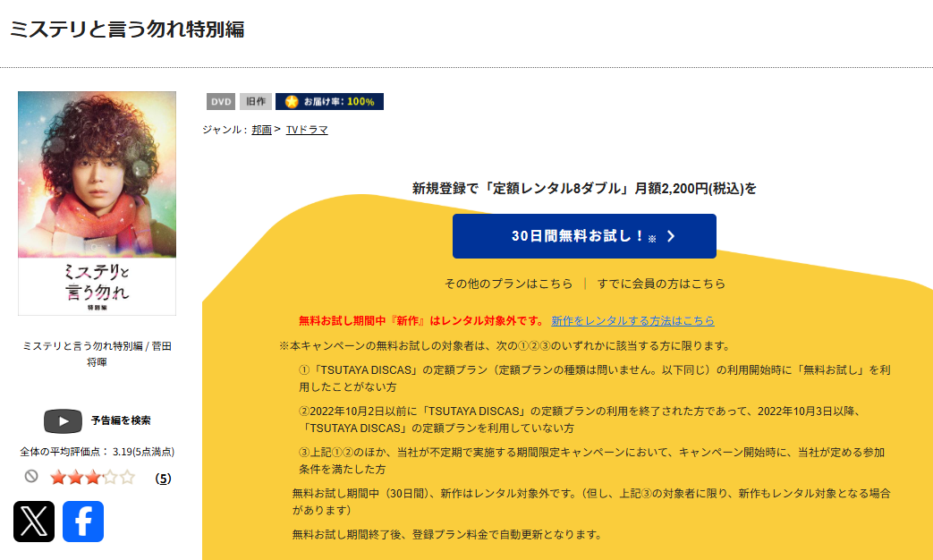
Task: Select the fifth rating star
Action: (x=127, y=478)
